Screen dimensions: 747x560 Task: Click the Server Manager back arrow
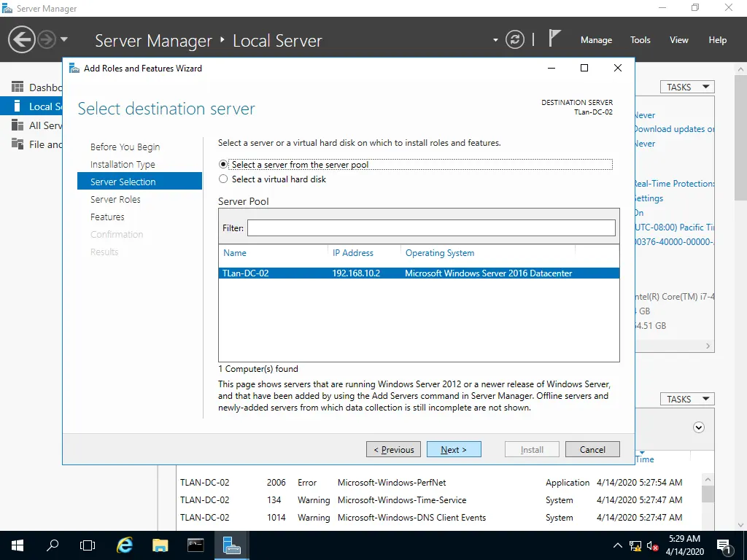(x=21, y=39)
